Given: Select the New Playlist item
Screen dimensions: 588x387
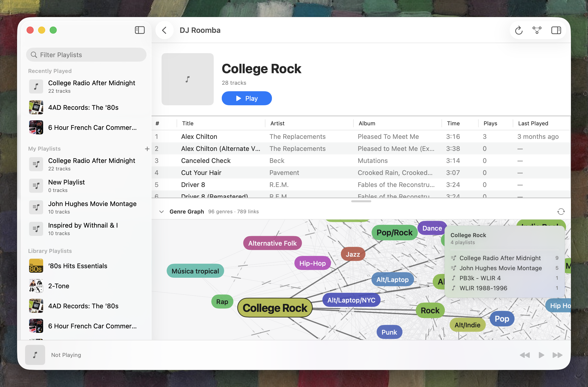Looking at the screenshot, I should click(86, 186).
